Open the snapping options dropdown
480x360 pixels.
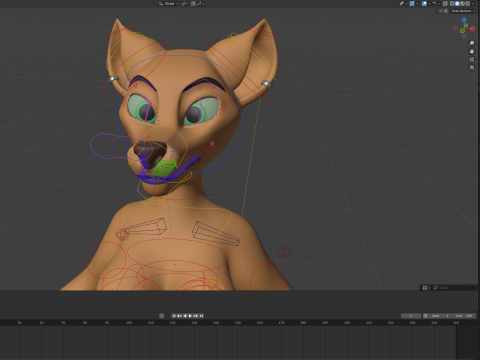tap(200, 4)
